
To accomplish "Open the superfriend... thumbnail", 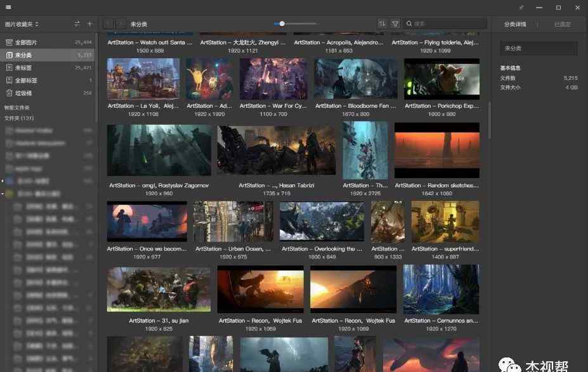I will coord(445,221).
